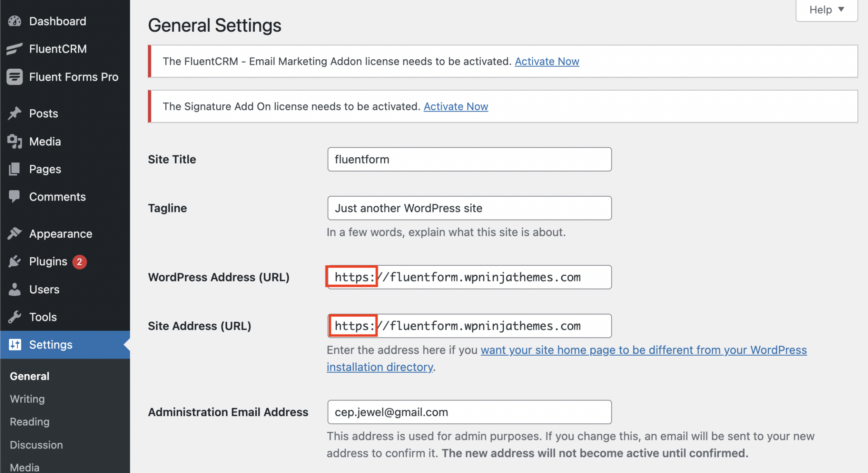
Task: Click the Administration Email Address field
Action: coord(469,412)
